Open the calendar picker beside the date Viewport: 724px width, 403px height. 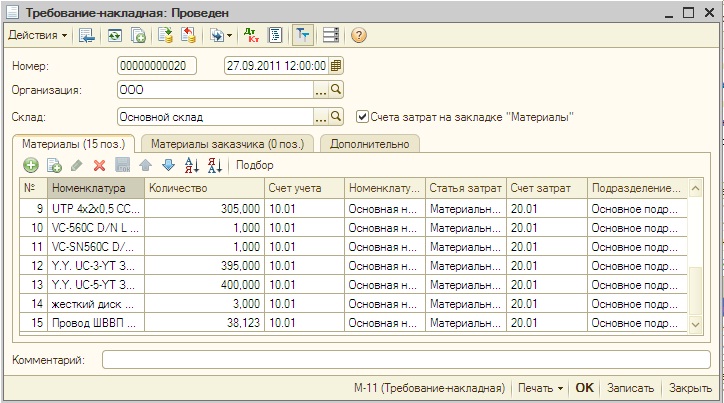tap(336, 66)
